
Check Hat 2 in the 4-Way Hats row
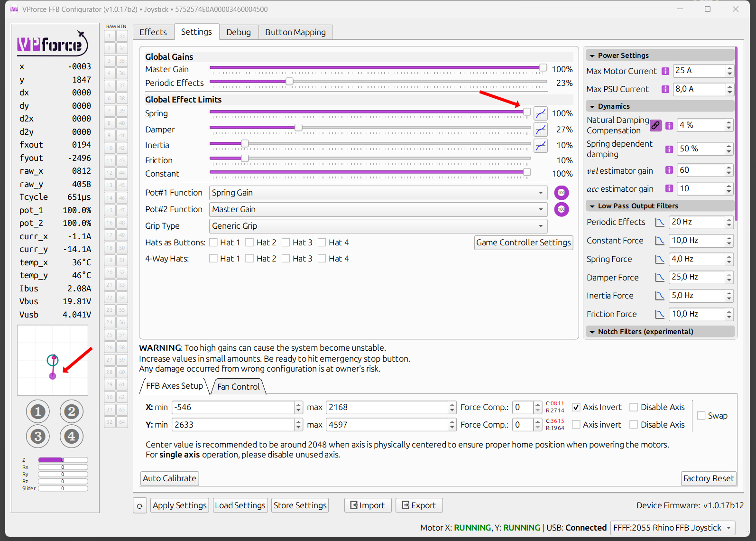point(250,259)
